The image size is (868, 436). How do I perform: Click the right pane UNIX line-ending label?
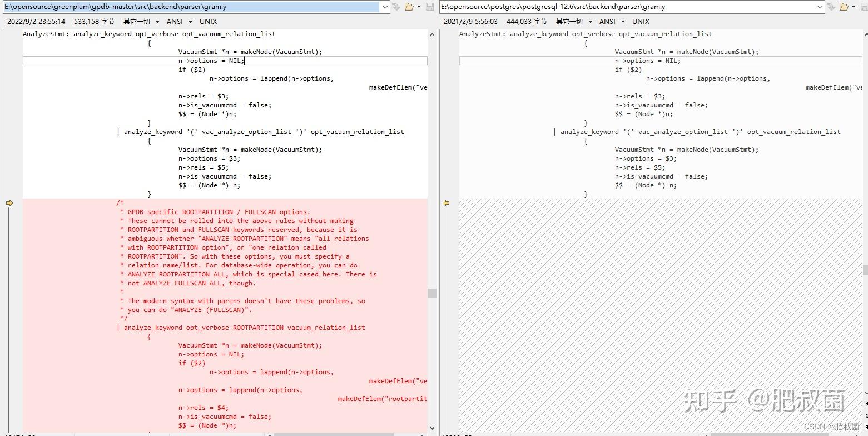[641, 21]
